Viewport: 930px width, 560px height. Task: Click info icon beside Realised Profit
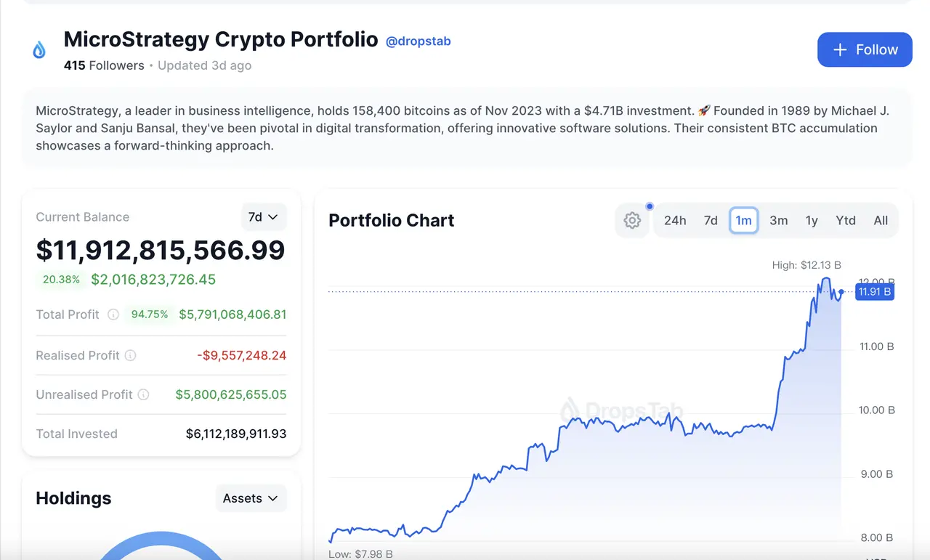click(x=130, y=355)
